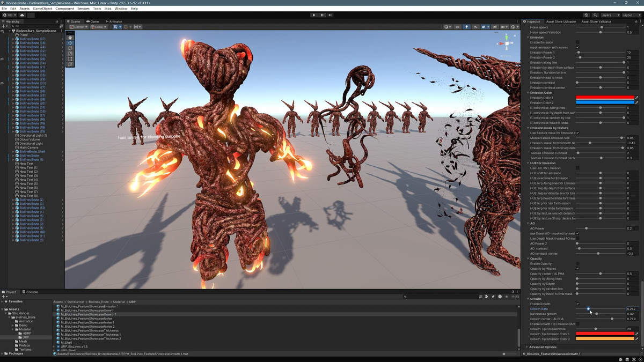Screen dimensions: 644x362
Task: Open the Asset Store Validator tab
Action: (596, 21)
